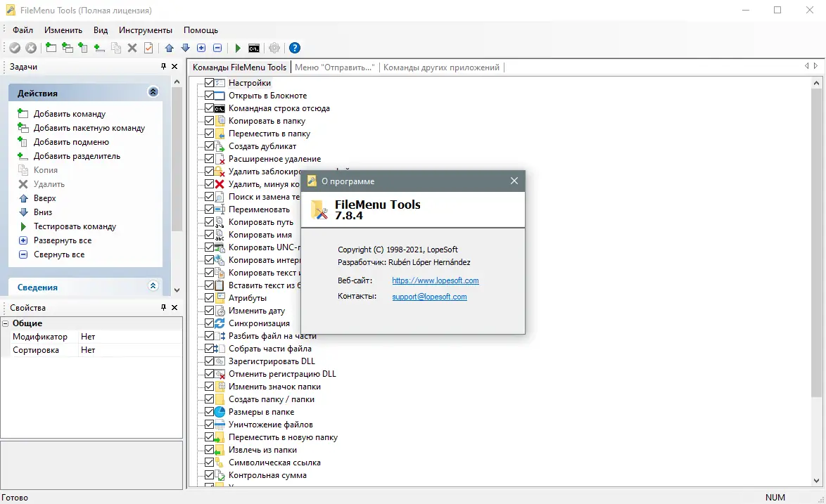Run a command test via green play icon
Viewport: 826px width, 504px height.
[x=237, y=48]
